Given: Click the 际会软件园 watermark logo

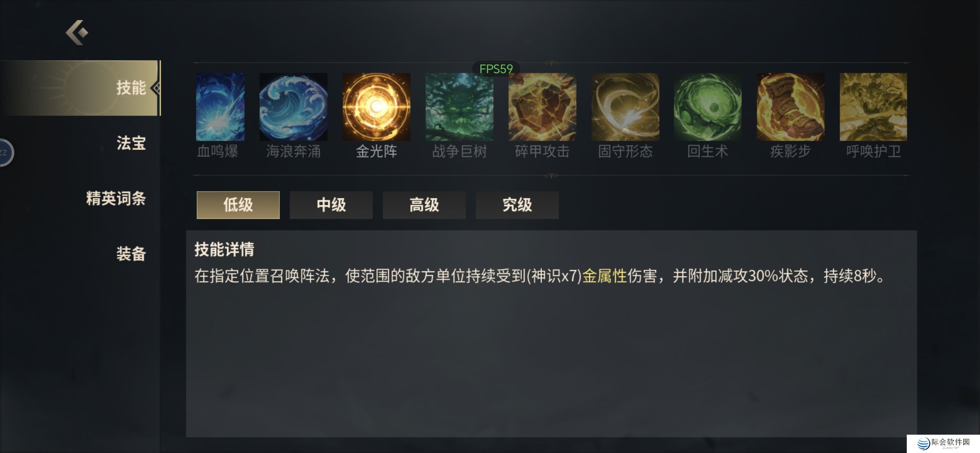Looking at the screenshot, I should pos(943,443).
